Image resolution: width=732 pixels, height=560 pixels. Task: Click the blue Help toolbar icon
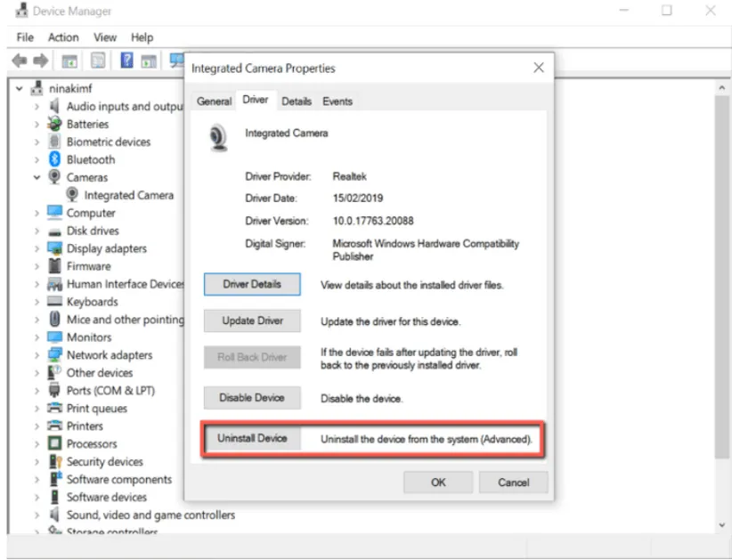click(126, 61)
